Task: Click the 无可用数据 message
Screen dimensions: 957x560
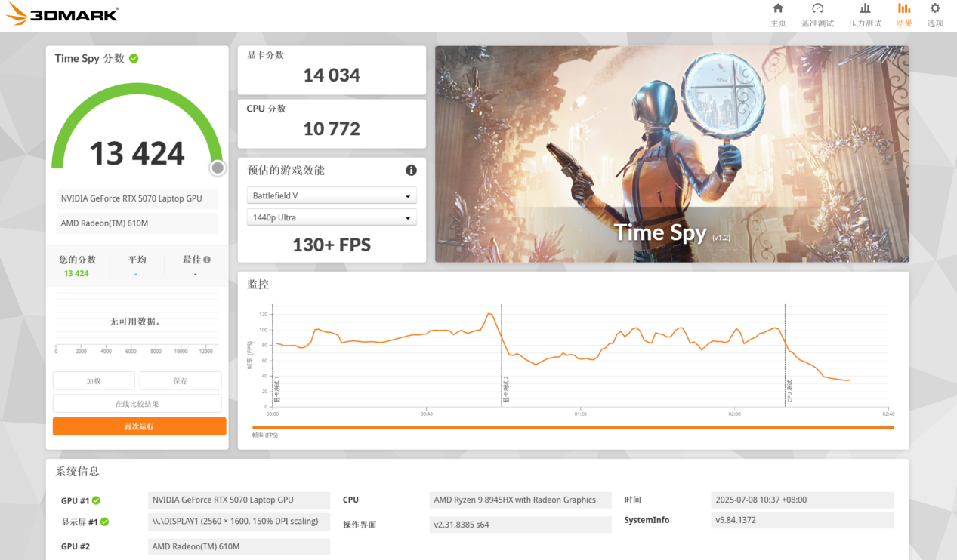Action: tap(136, 322)
